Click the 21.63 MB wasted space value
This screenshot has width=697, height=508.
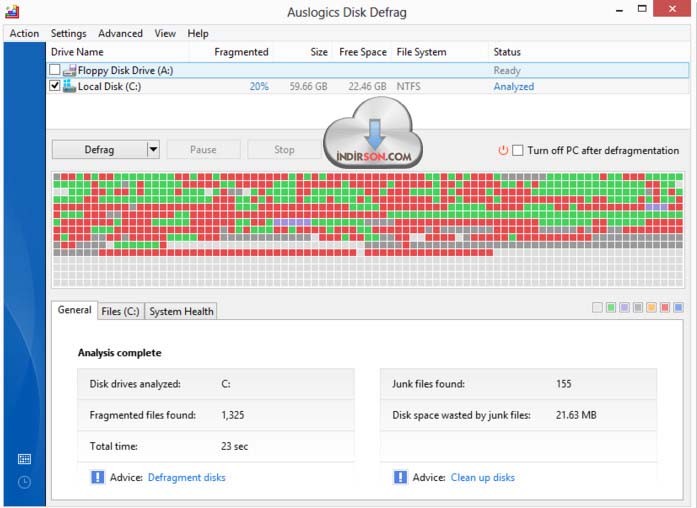[576, 415]
